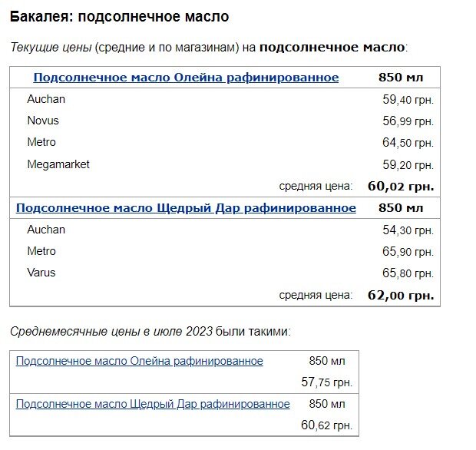
Task: Click the Metro price 64,50 грн.
Action: click(408, 143)
